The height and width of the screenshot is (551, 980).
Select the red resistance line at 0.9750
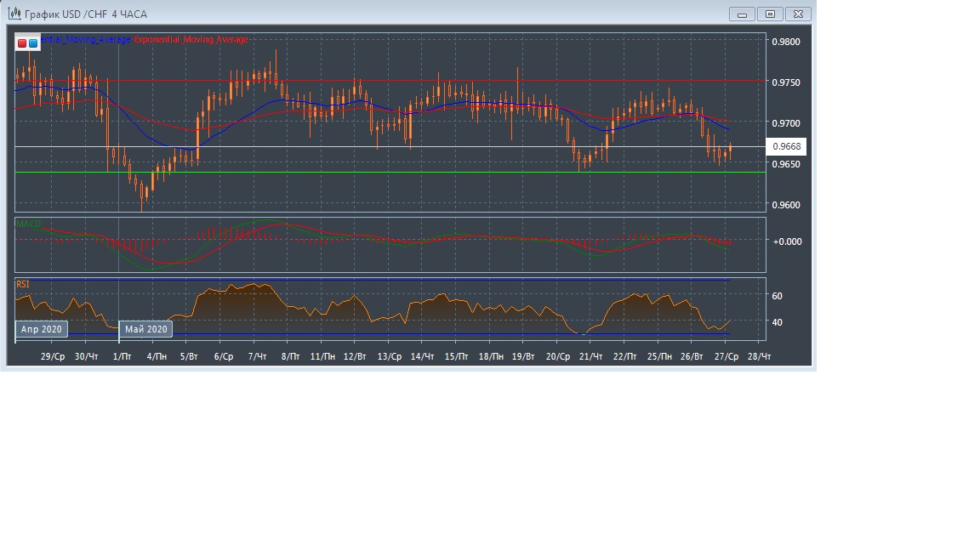pos(425,81)
